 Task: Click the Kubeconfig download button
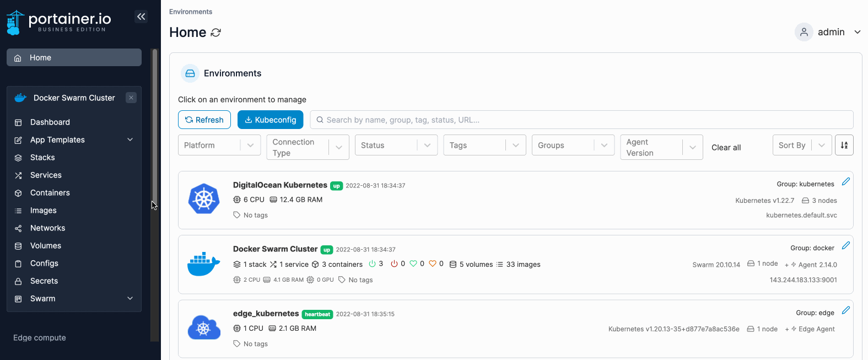[271, 120]
